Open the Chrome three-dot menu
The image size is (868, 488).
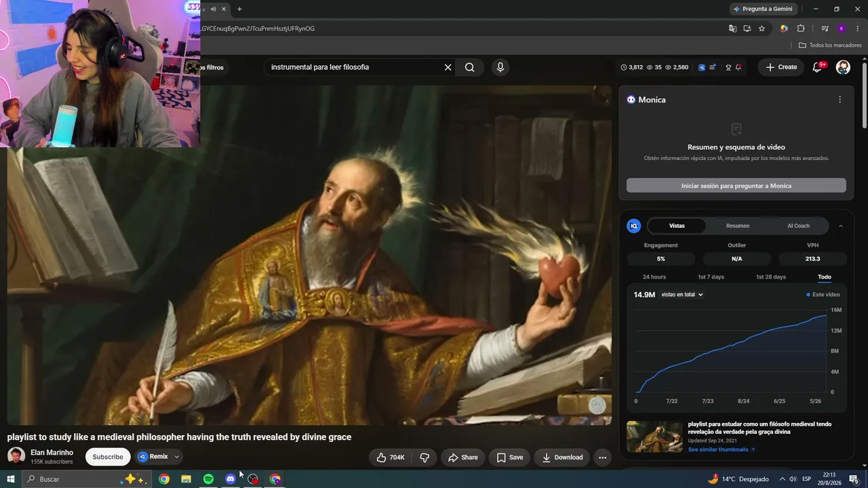click(858, 28)
